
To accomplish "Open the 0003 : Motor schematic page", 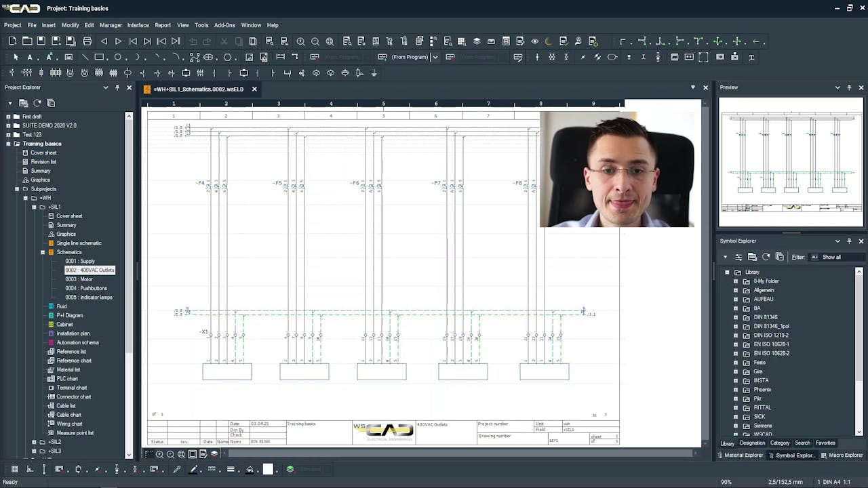I will coord(79,279).
